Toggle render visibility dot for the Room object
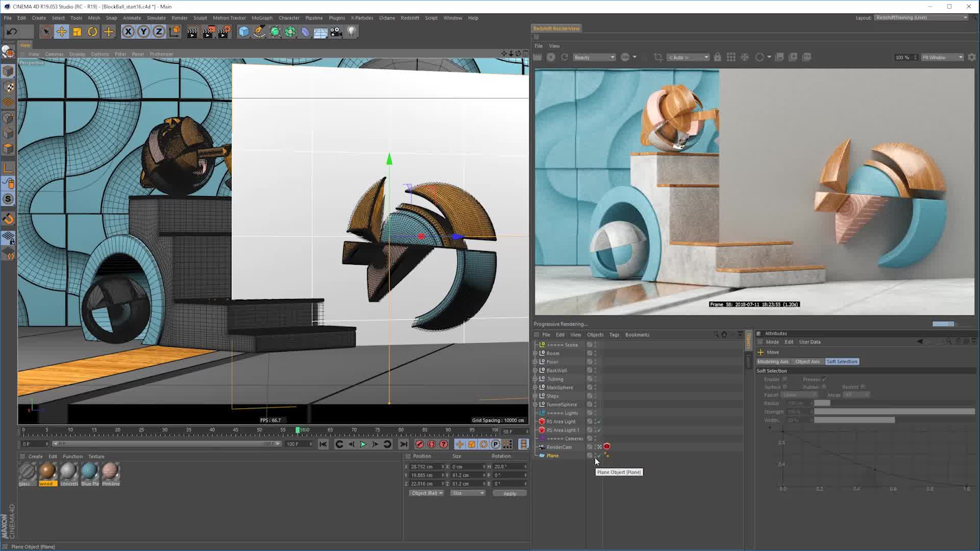The image size is (980, 551). [x=595, y=355]
